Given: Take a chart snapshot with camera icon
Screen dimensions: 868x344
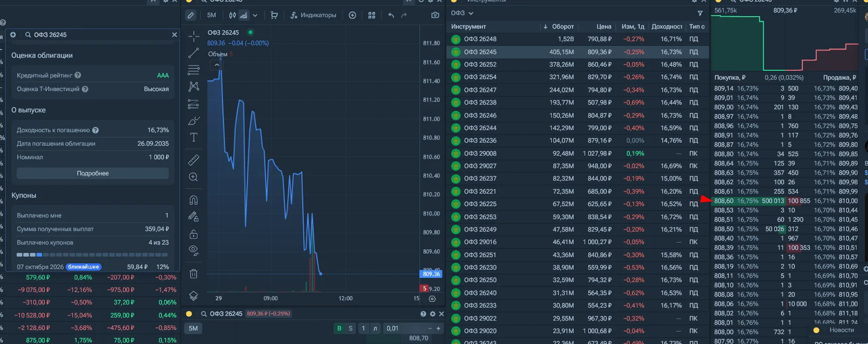Looking at the screenshot, I should [x=435, y=15].
